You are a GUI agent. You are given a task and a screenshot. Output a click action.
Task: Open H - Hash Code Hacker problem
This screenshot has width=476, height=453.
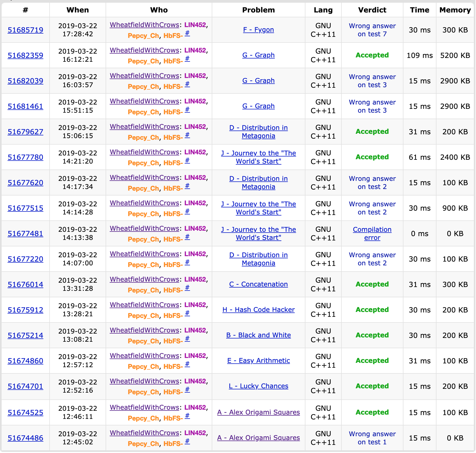(258, 310)
